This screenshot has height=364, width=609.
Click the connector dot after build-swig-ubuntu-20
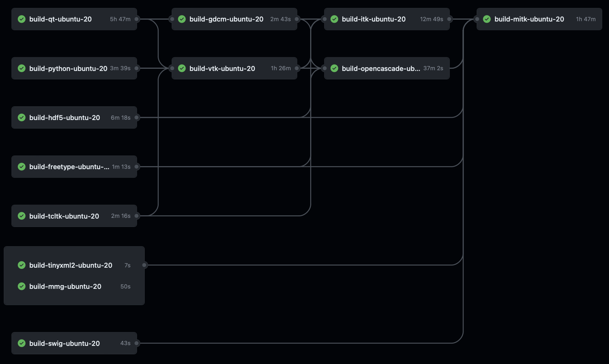pyautogui.click(x=137, y=343)
